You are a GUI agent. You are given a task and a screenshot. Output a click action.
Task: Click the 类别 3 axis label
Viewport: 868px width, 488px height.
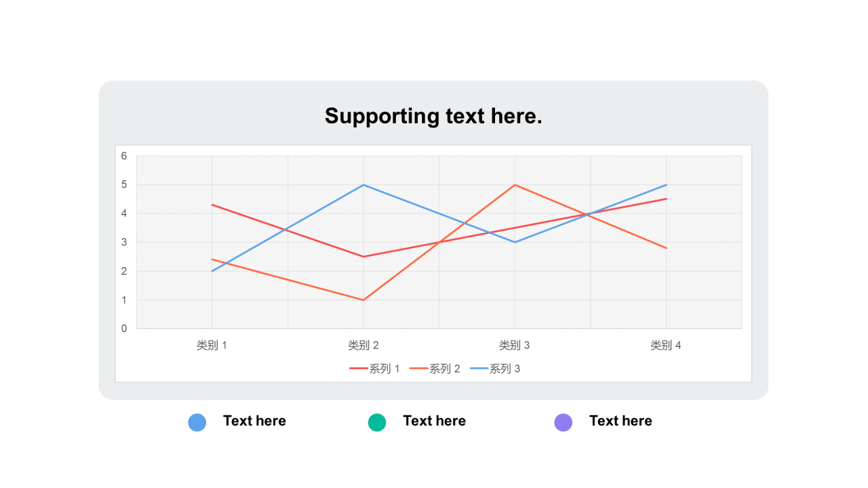(x=515, y=345)
